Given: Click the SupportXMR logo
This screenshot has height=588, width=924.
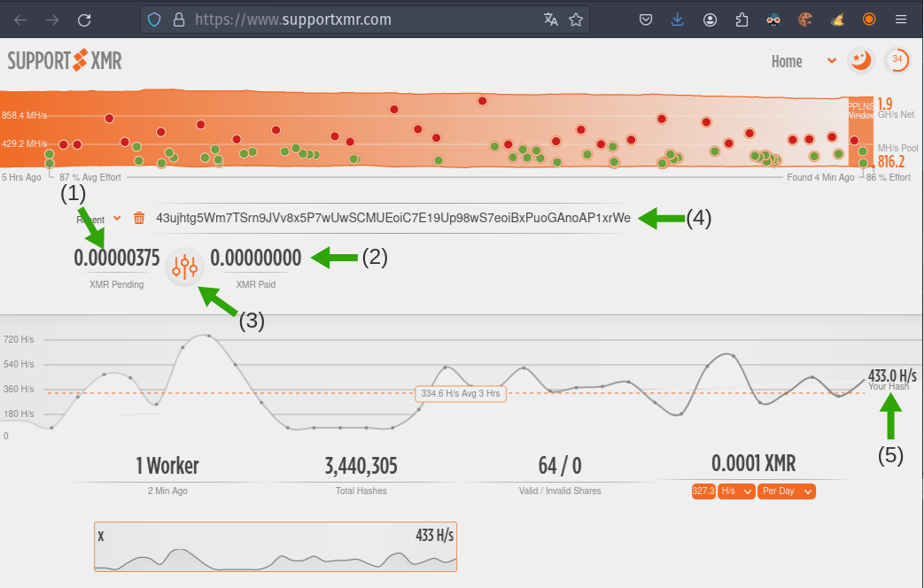Looking at the screenshot, I should pyautogui.click(x=65, y=60).
